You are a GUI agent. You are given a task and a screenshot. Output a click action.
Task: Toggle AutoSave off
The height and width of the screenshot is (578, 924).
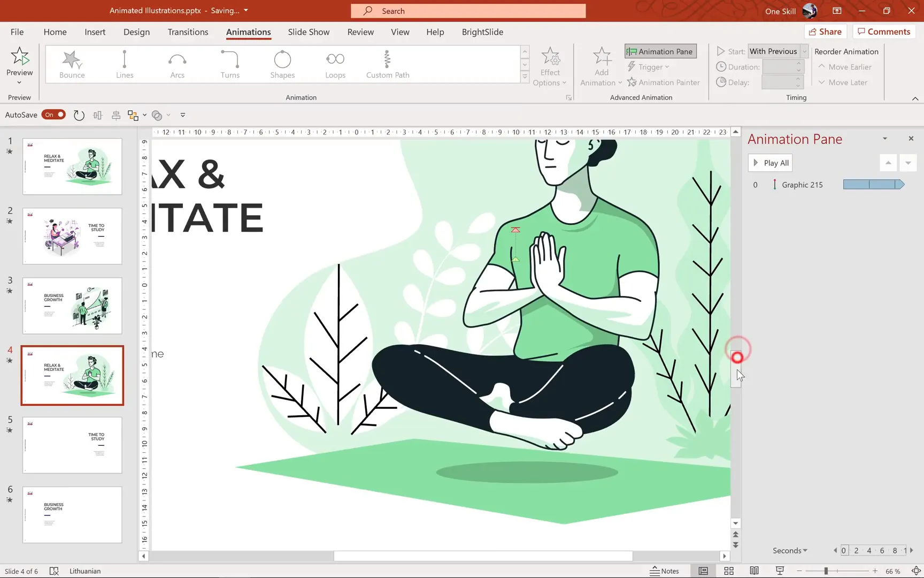click(53, 115)
